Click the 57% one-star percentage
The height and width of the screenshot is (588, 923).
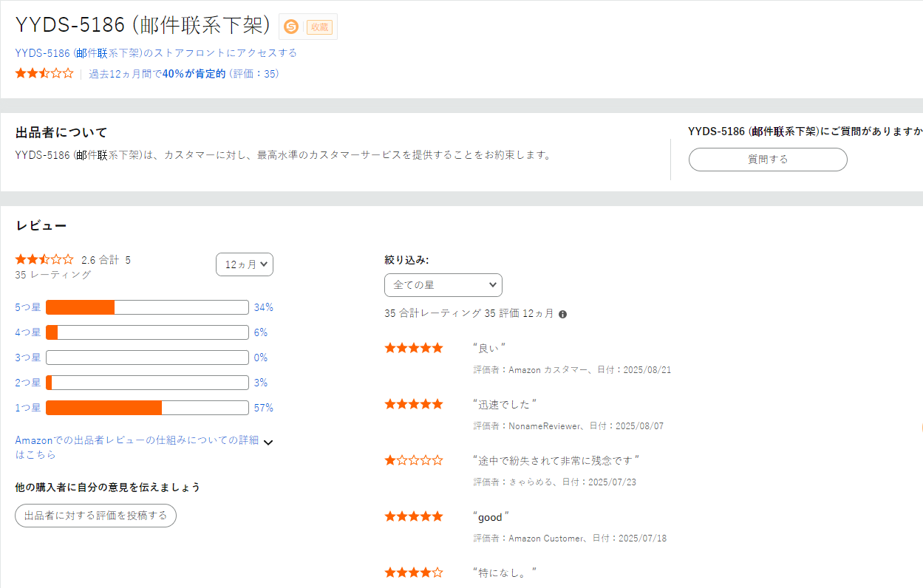tap(264, 408)
